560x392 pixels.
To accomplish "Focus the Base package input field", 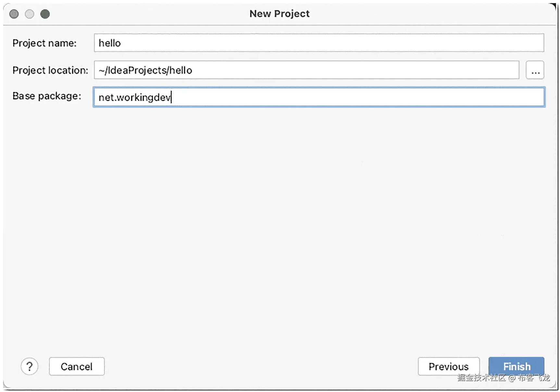I will [325, 97].
